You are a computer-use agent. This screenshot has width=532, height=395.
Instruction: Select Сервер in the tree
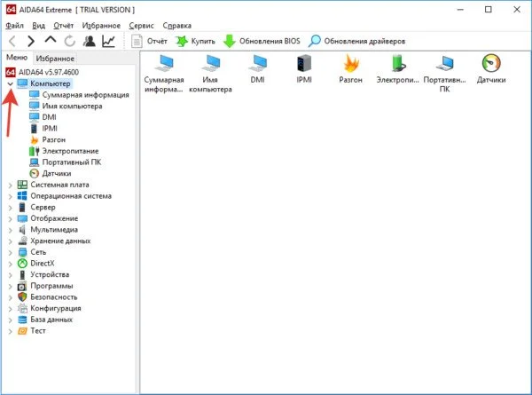coord(43,207)
